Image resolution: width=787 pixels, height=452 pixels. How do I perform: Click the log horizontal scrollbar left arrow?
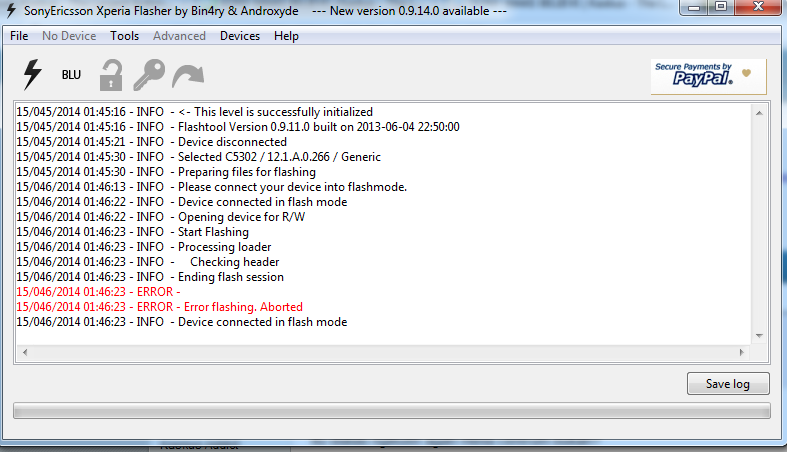(25, 352)
